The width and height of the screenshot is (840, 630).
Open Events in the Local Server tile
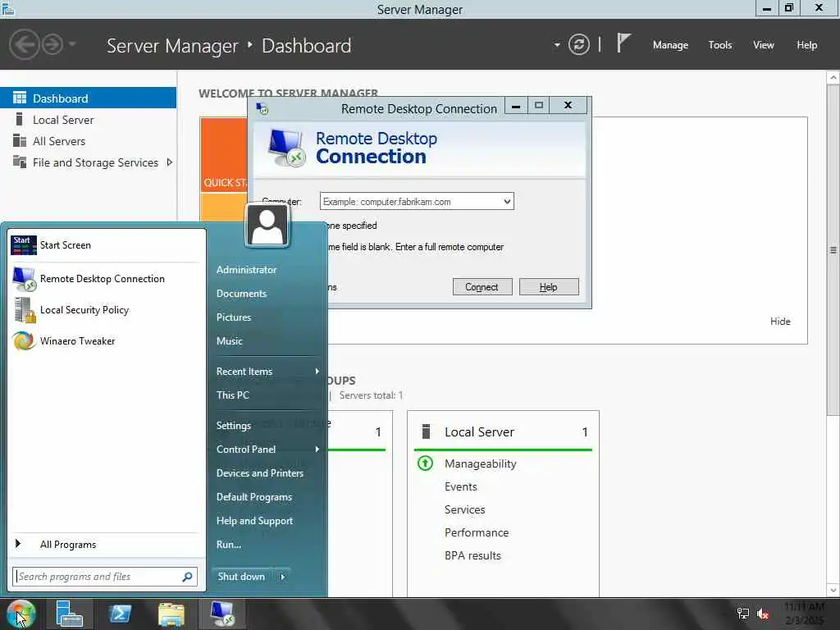coord(460,486)
